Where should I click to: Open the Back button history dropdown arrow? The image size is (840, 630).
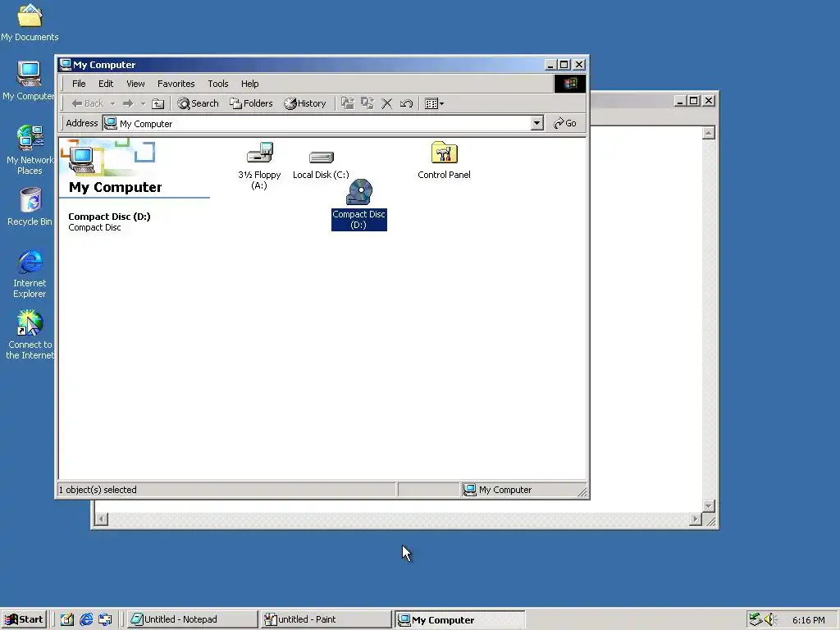[x=112, y=103]
